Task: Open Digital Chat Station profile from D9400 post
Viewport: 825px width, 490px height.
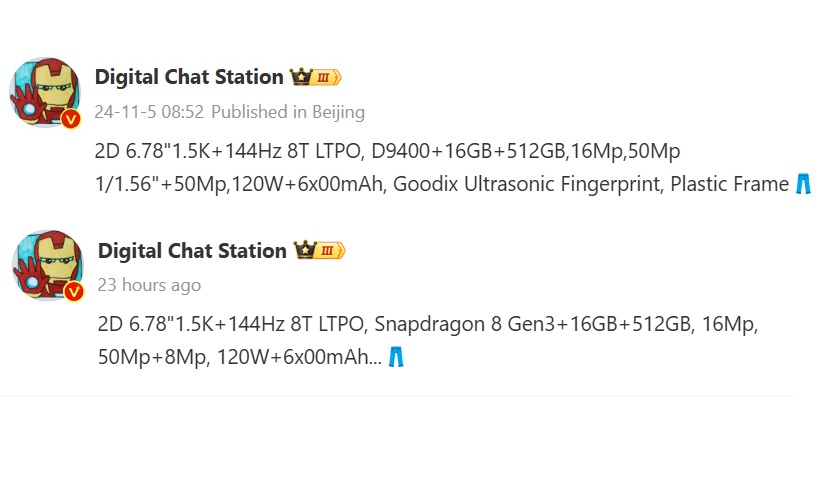Action: [x=189, y=77]
